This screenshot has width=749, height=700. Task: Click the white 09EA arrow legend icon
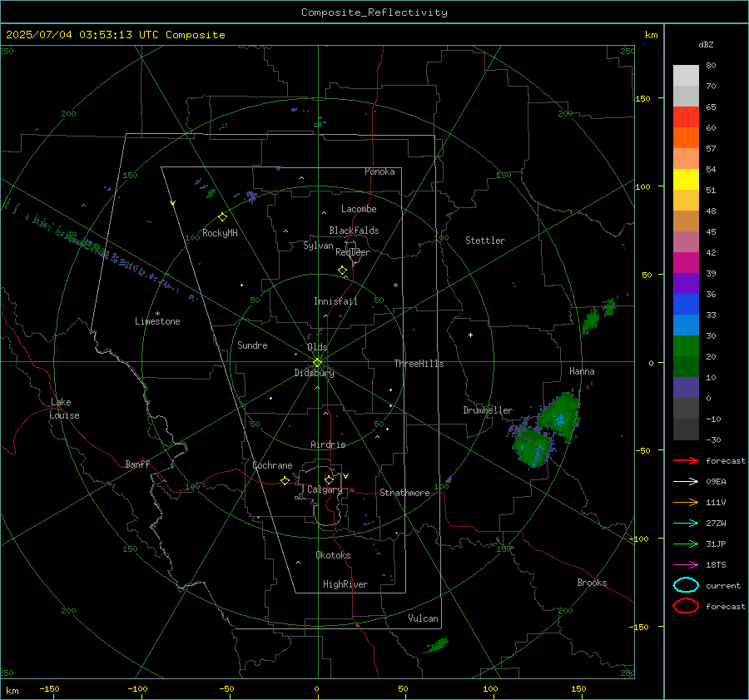pyautogui.click(x=686, y=482)
